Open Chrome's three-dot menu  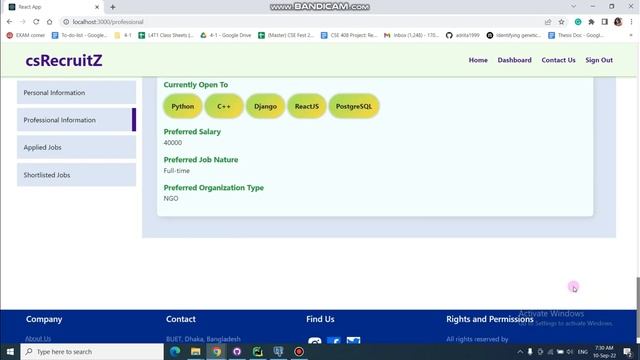pos(631,22)
